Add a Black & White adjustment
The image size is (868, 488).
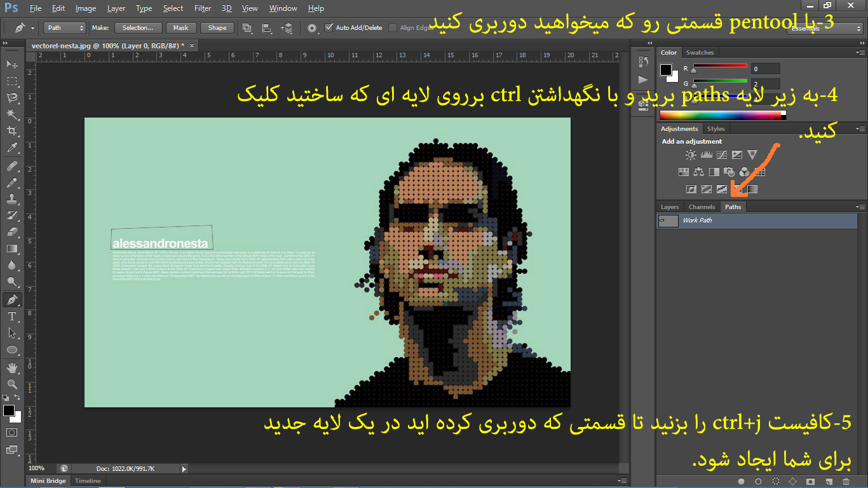coord(714,172)
